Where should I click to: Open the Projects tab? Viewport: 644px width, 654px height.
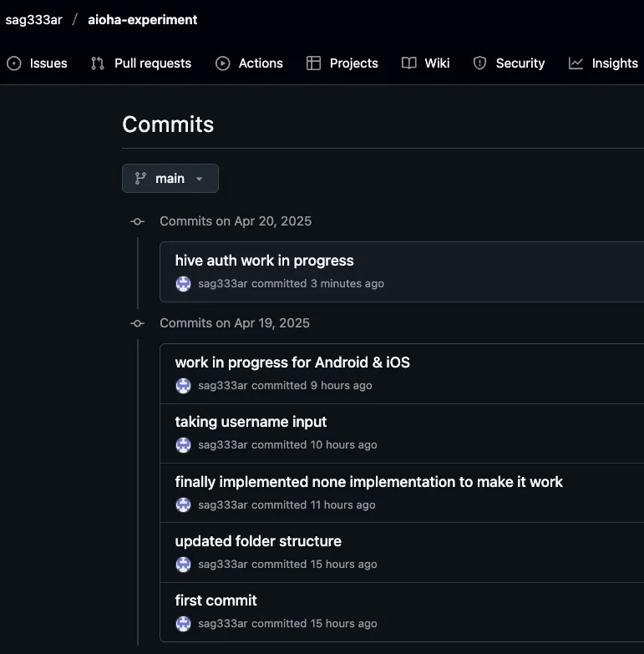(342, 63)
